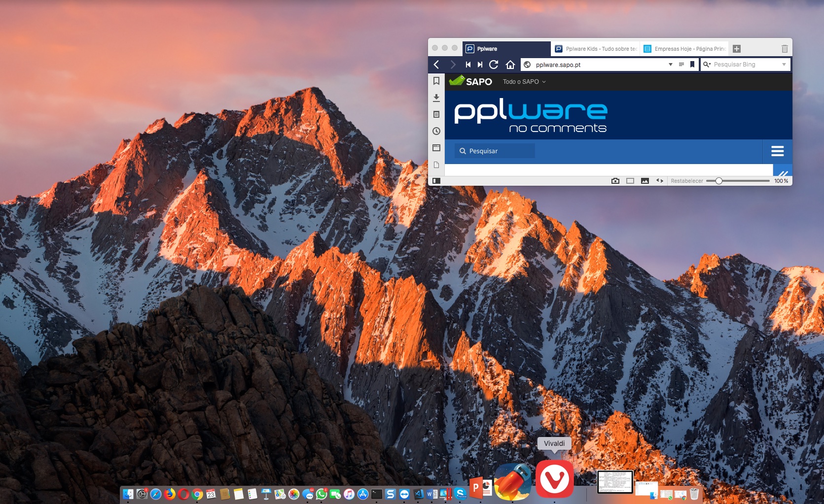Bookmark the current page
Viewport: 824px width, 504px height.
(x=692, y=65)
